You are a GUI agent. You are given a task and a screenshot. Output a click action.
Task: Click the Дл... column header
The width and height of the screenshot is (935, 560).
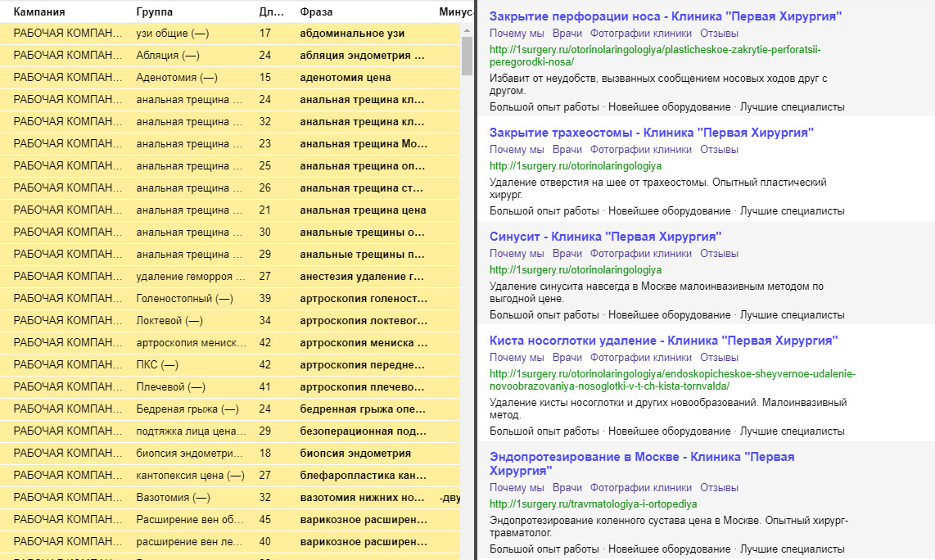271,11
